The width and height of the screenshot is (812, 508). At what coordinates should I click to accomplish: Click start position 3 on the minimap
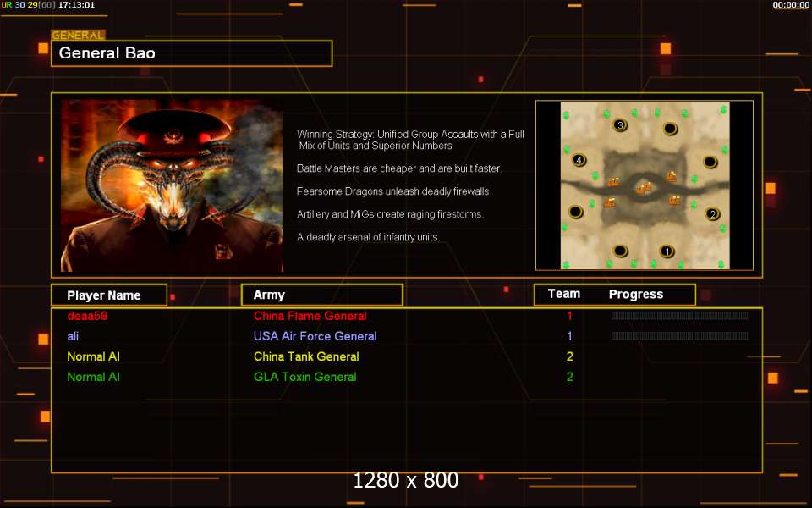620,125
